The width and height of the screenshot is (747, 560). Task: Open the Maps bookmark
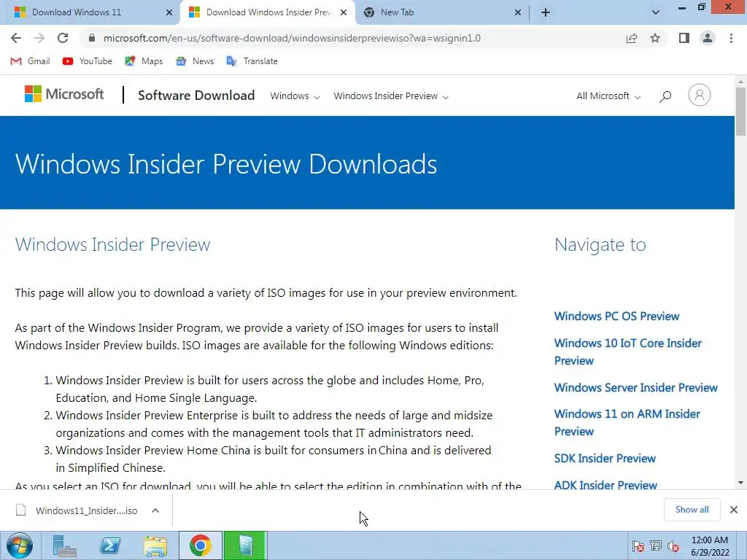point(144,61)
